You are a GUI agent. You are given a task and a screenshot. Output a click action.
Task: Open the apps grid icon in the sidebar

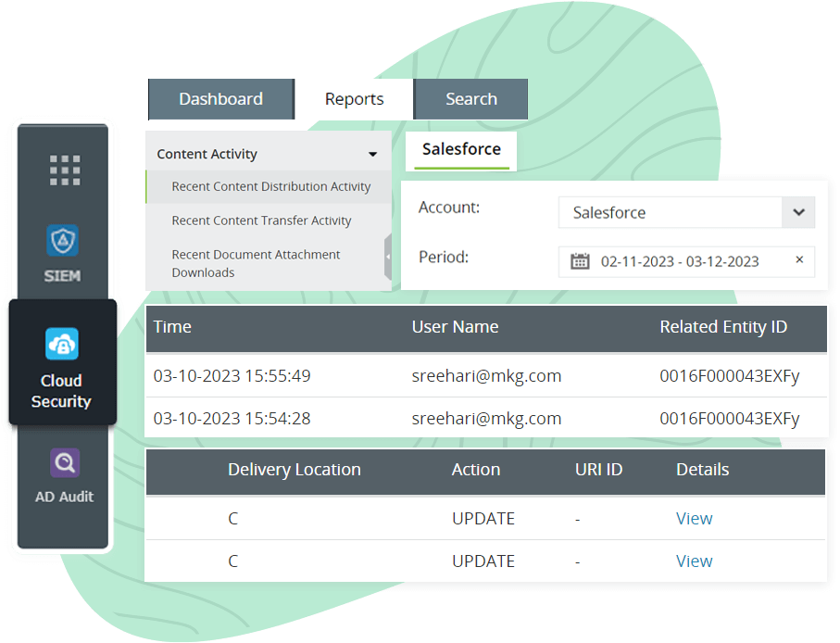pos(64,168)
